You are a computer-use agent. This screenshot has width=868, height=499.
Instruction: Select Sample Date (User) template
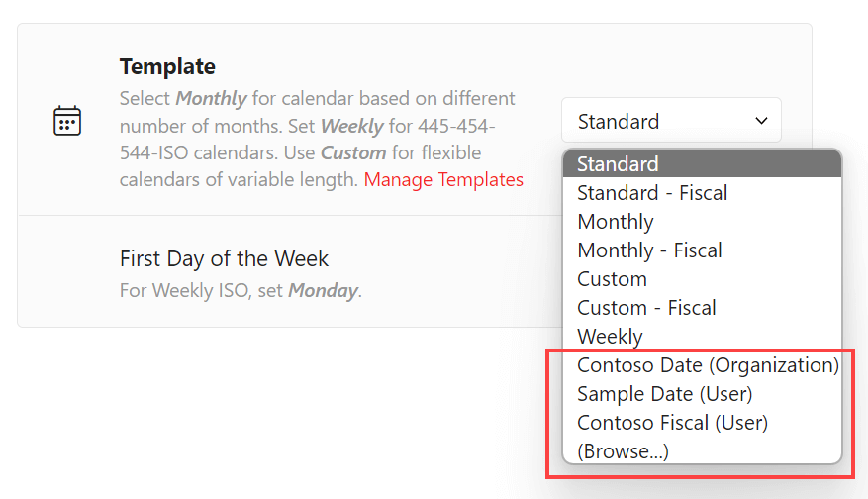click(702, 394)
